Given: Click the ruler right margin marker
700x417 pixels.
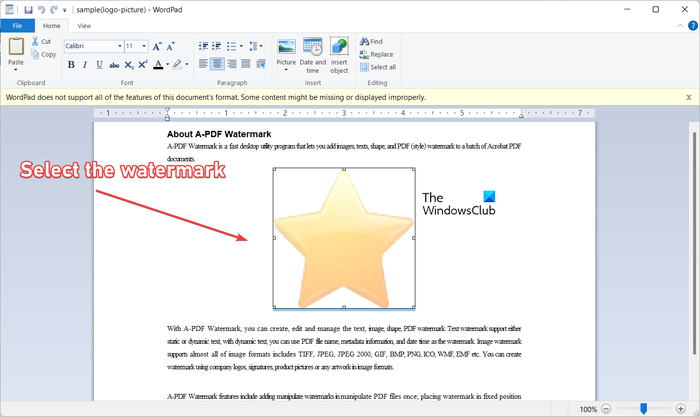Looking at the screenshot, I should [521, 115].
